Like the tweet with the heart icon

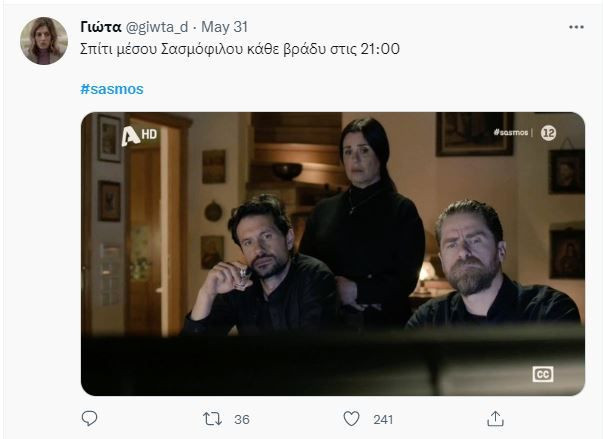point(351,419)
